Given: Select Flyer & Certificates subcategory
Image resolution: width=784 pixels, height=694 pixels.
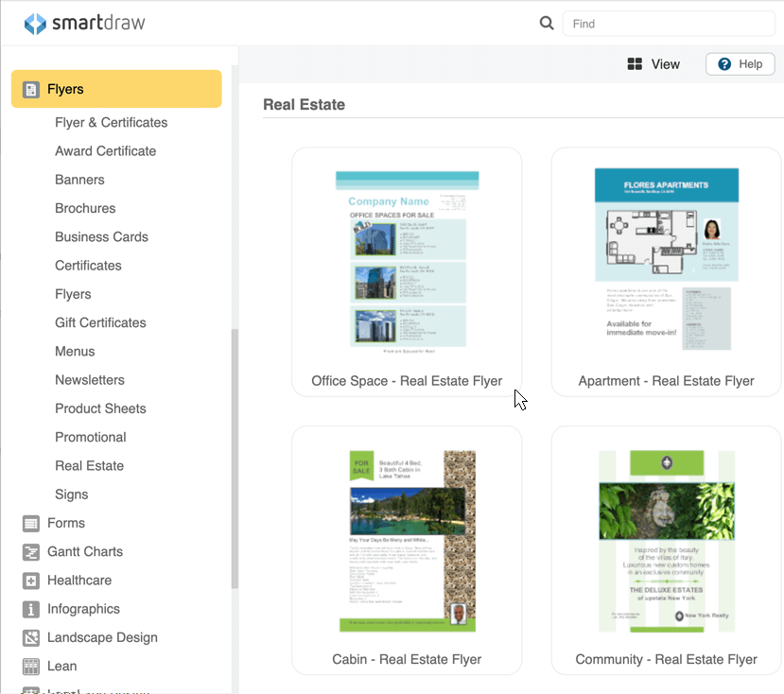Looking at the screenshot, I should tap(111, 123).
